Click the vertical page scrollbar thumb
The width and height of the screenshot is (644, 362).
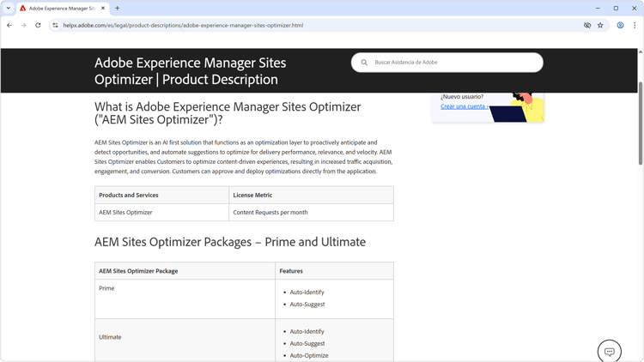tap(641, 124)
